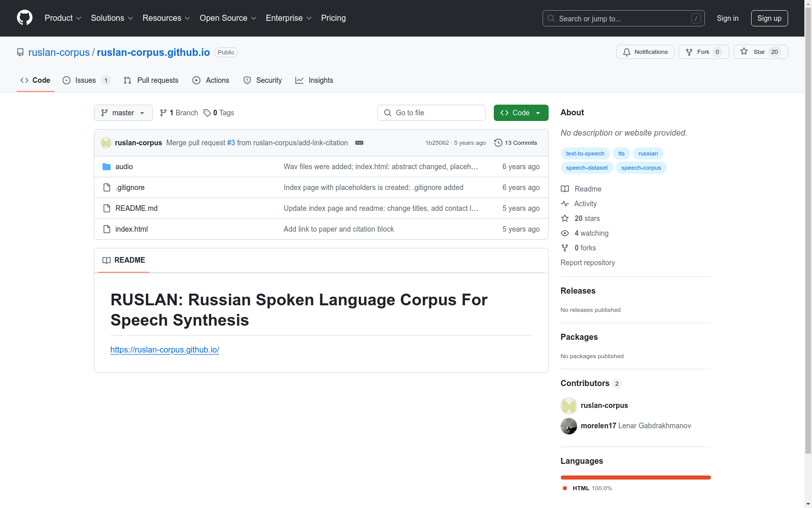
Task: Click the index.html file icon
Action: pyautogui.click(x=107, y=229)
